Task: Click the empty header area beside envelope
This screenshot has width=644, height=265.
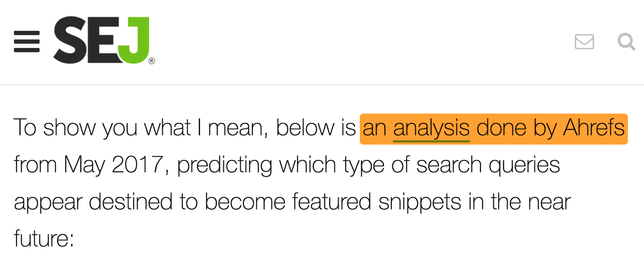Action: [362, 41]
